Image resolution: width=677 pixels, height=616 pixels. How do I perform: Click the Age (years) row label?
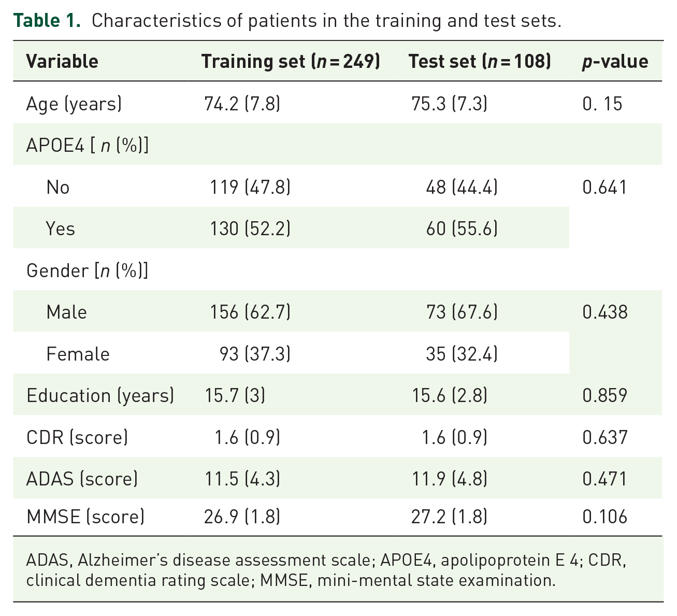click(x=74, y=104)
